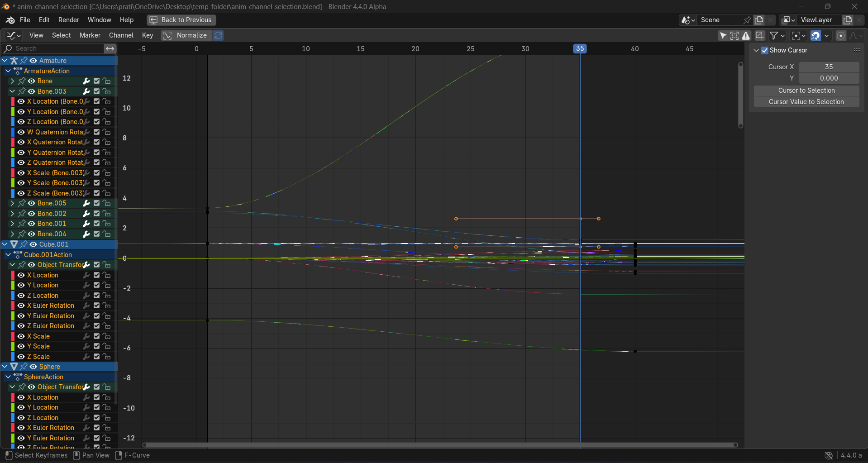The height and width of the screenshot is (463, 868).
Task: Collapse the Bone.003 channel group
Action: click(x=12, y=91)
